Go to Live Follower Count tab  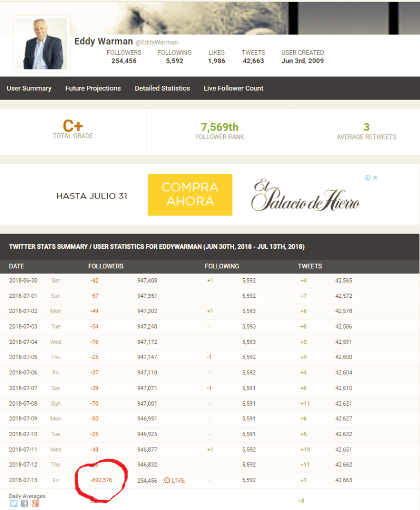tap(234, 88)
